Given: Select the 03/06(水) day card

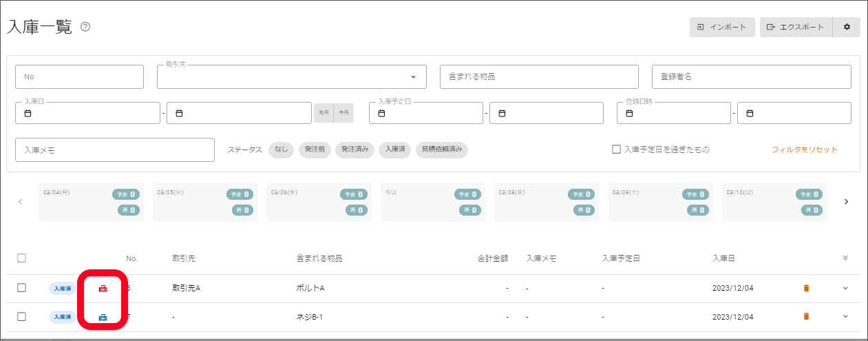Looking at the screenshot, I should click(319, 202).
